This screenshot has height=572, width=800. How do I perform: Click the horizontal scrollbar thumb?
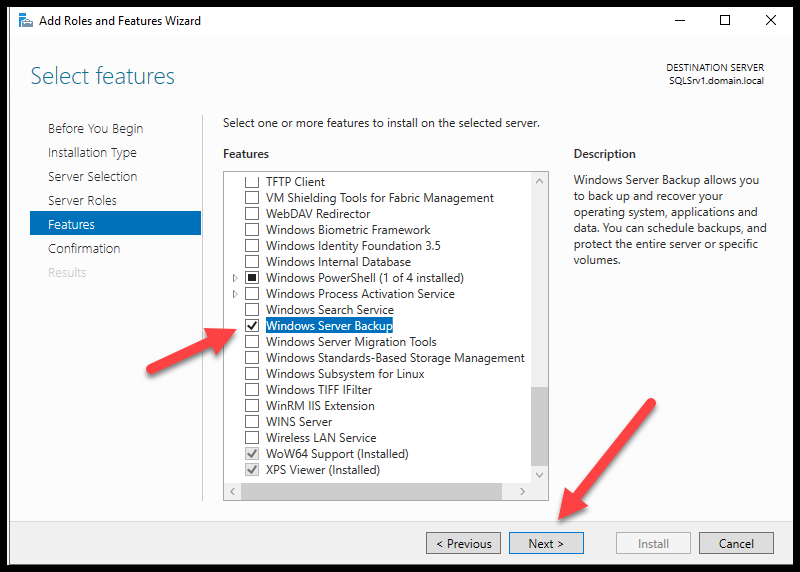[371, 491]
